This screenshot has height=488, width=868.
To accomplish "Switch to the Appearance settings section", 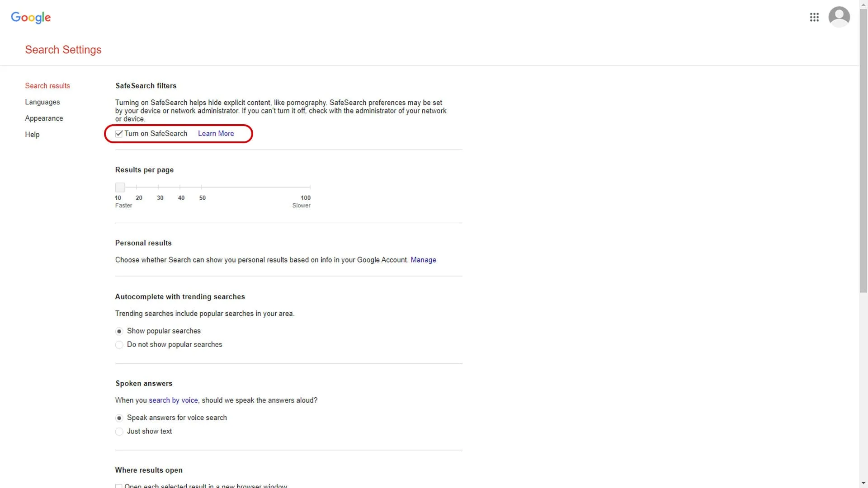I will click(x=44, y=118).
